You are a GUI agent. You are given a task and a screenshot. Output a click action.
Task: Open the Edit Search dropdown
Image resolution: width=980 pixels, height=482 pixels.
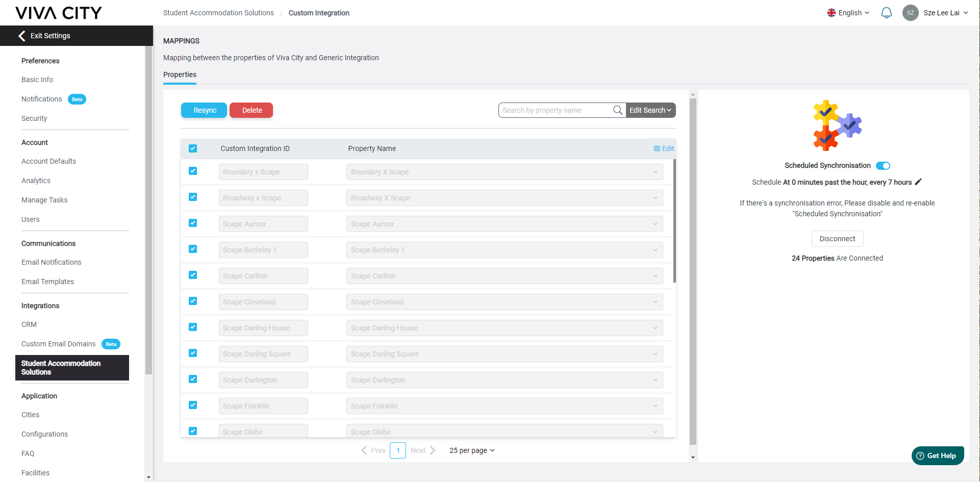point(650,110)
